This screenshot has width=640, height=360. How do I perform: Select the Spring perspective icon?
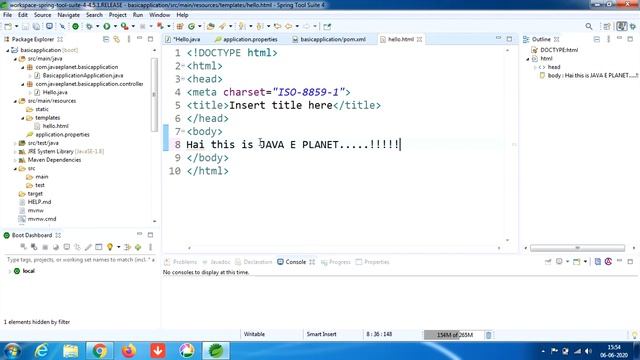click(x=633, y=27)
